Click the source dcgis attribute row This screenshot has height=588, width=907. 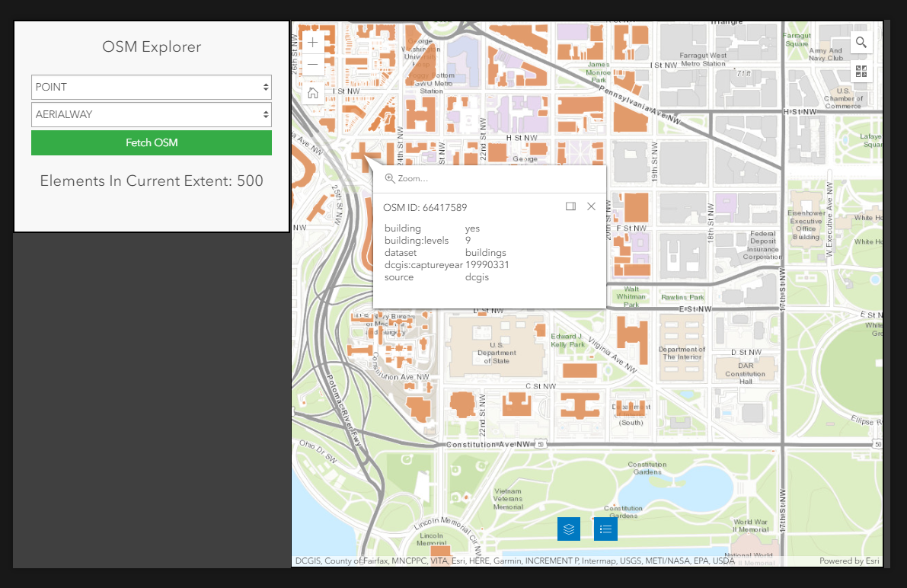(x=436, y=277)
